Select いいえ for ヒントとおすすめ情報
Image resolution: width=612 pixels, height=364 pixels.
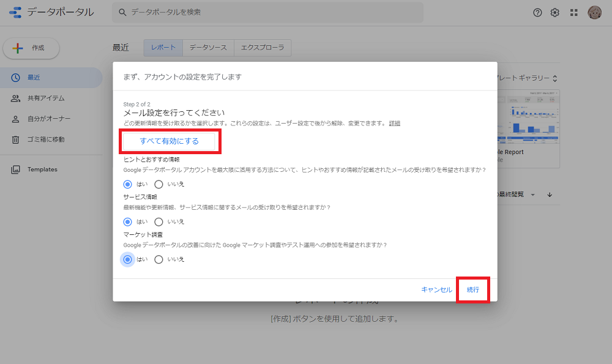(x=159, y=184)
